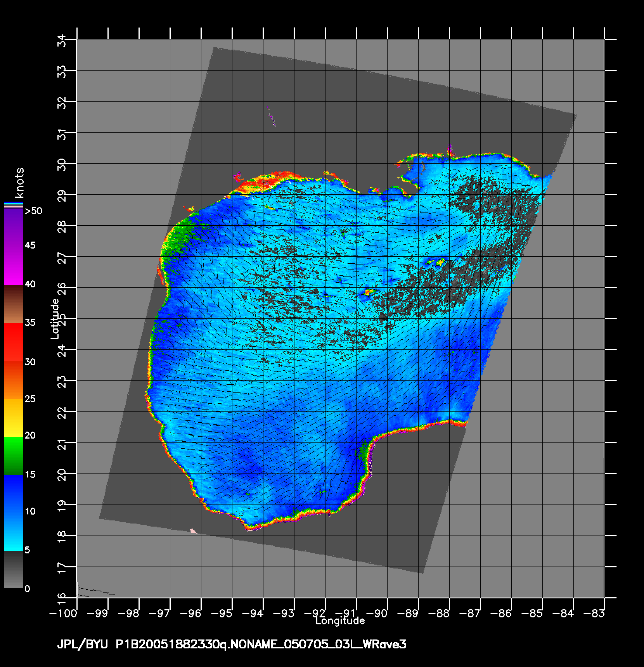Image resolution: width=644 pixels, height=667 pixels.
Task: Click the '40' colorbar label
Action: click(x=30, y=284)
